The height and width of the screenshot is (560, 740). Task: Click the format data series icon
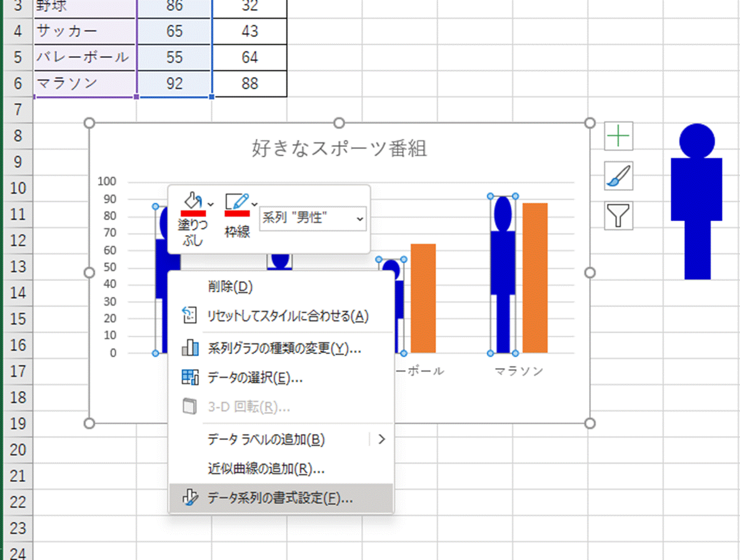click(190, 497)
